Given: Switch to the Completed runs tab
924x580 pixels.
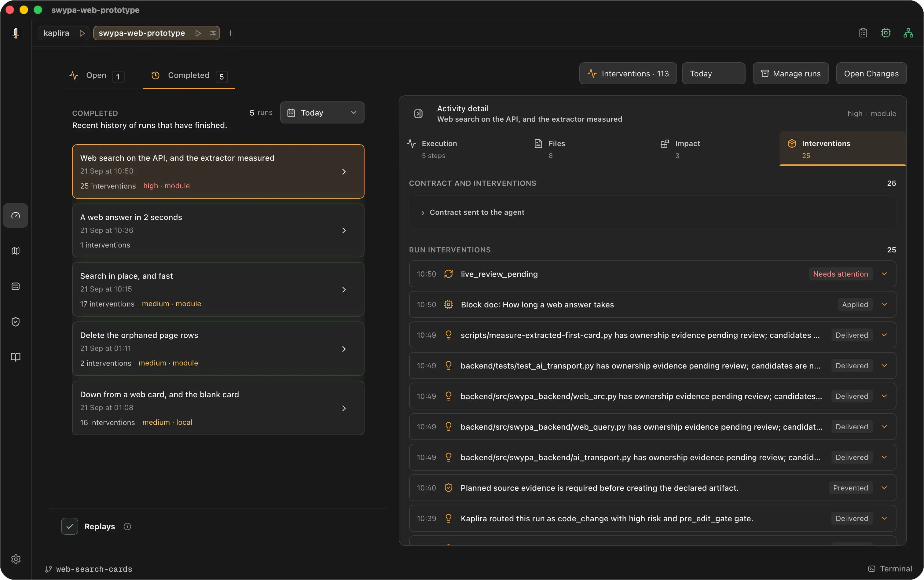Looking at the screenshot, I should (189, 75).
